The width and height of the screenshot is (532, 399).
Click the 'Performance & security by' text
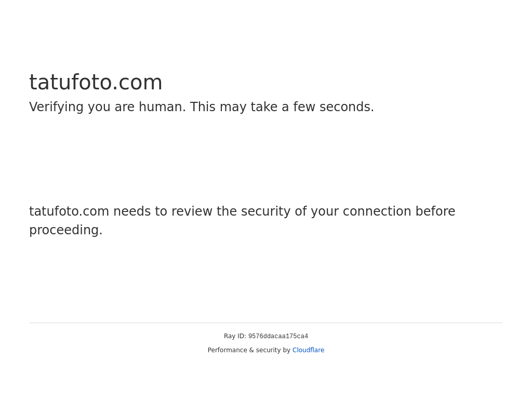(249, 350)
